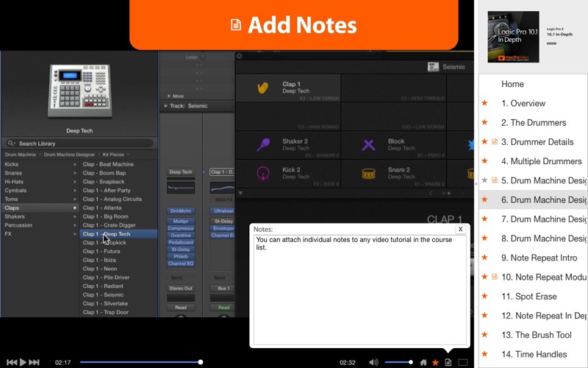
Task: Open lesson 9. Note Repeat Intro
Action: tap(539, 258)
